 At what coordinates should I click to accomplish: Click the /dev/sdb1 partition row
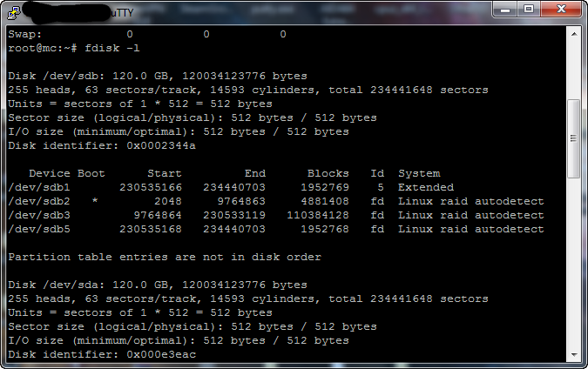point(231,187)
